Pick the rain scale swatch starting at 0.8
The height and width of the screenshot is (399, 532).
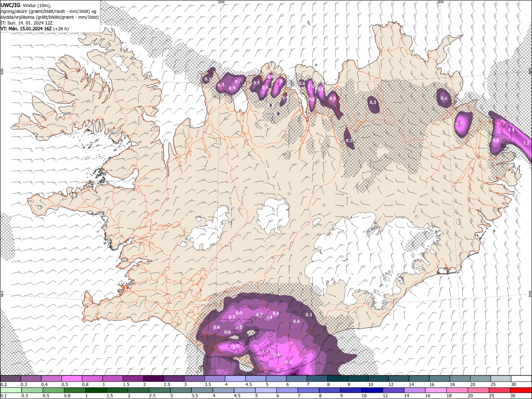coord(74,390)
